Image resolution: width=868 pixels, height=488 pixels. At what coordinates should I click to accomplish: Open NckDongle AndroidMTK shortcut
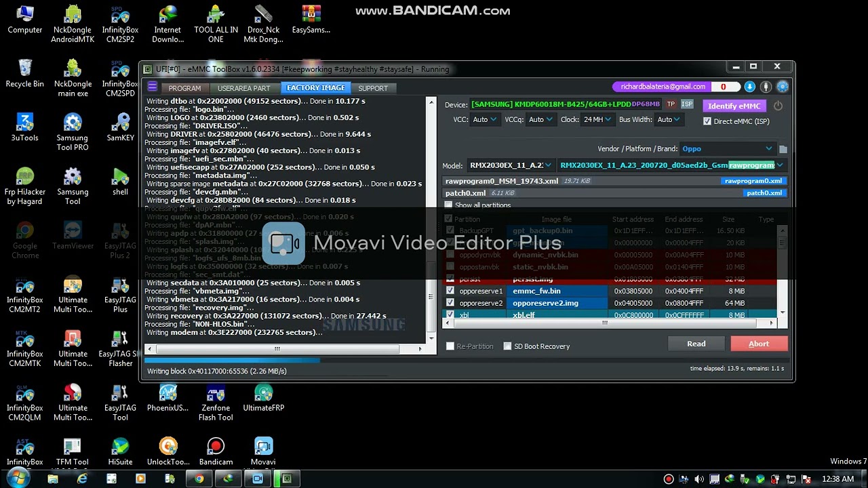(x=73, y=24)
